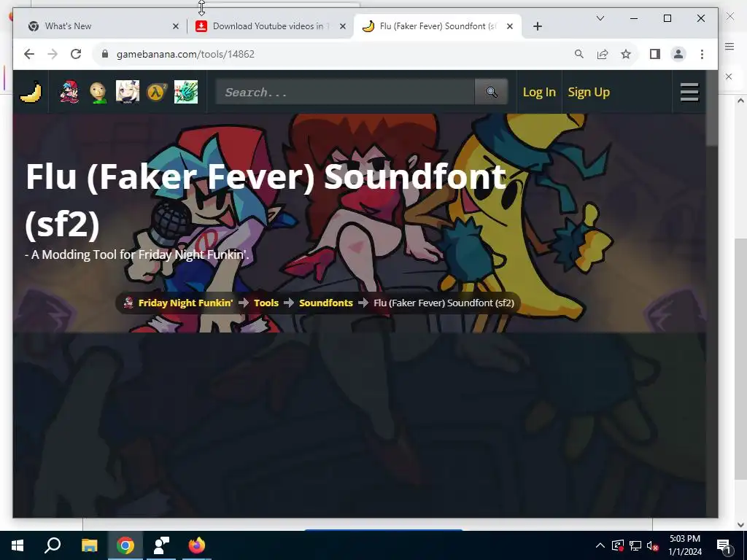Image resolution: width=747 pixels, height=560 pixels.
Task: Open the network tray icon
Action: point(635,545)
